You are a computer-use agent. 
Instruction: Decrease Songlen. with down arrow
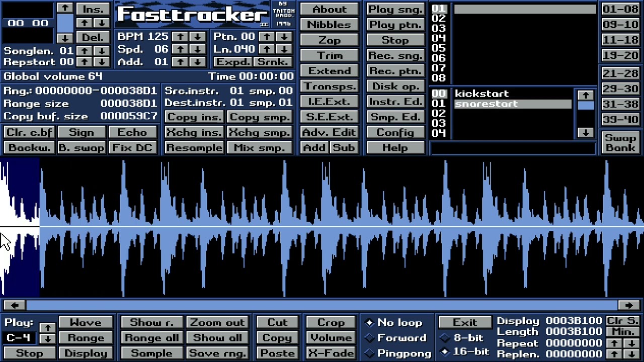102,51
